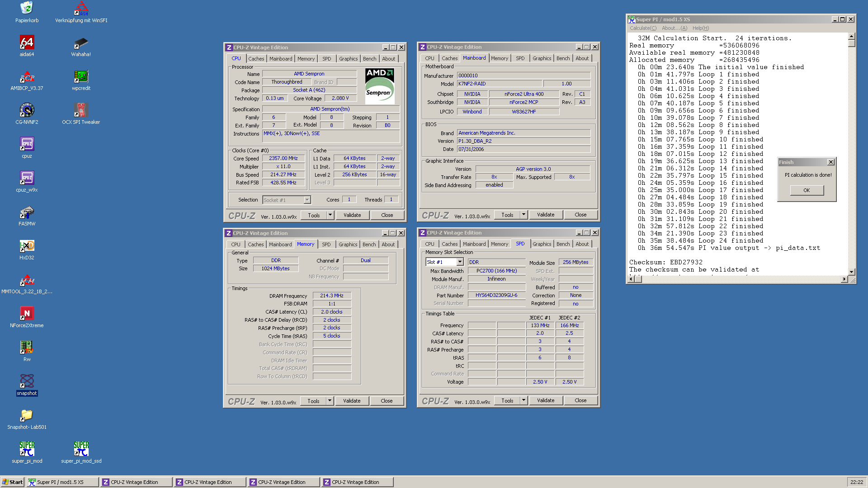This screenshot has width=868, height=488.
Task: Expand Tools dropdown arrow in SPD window
Action: point(524,400)
